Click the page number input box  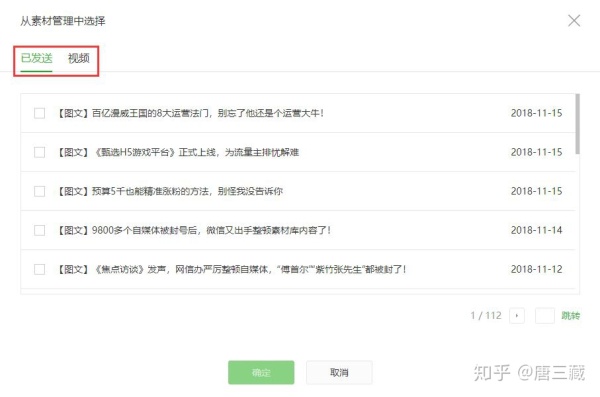click(545, 316)
